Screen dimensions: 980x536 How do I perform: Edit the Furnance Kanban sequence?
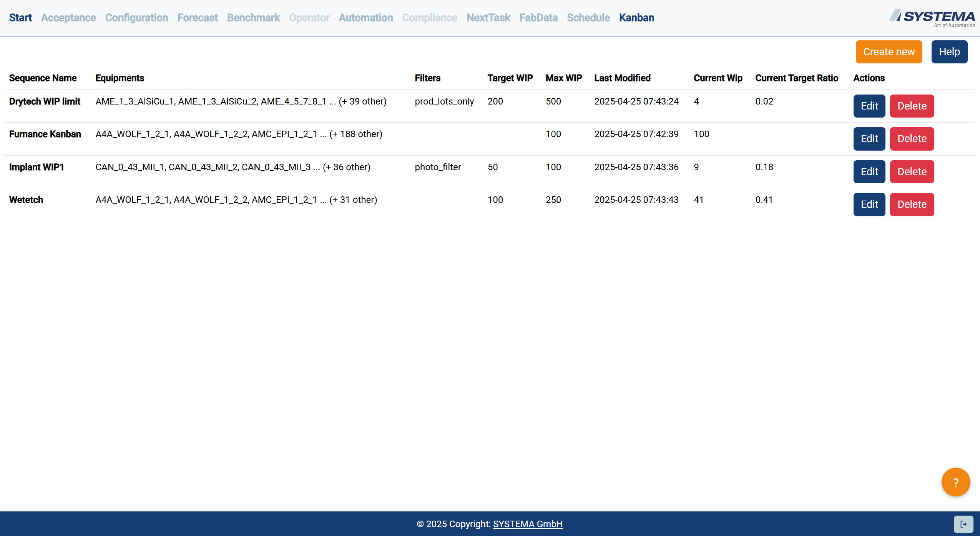pos(869,139)
